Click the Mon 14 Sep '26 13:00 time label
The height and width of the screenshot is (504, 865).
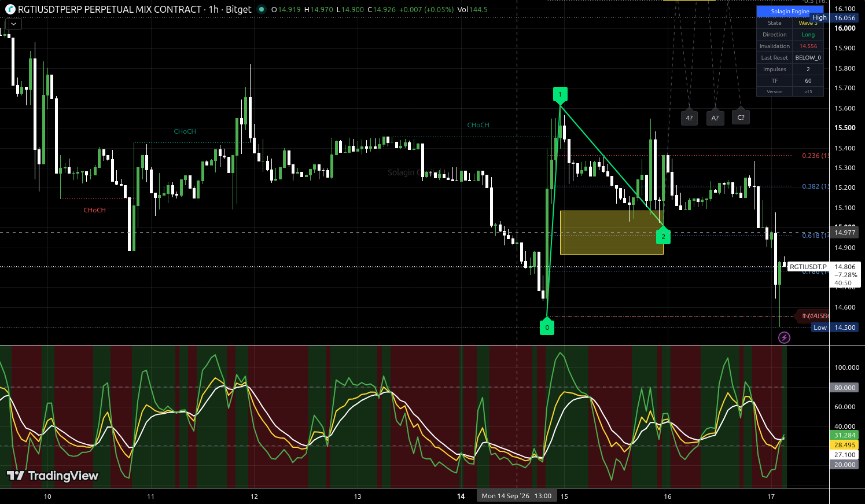[x=516, y=496]
